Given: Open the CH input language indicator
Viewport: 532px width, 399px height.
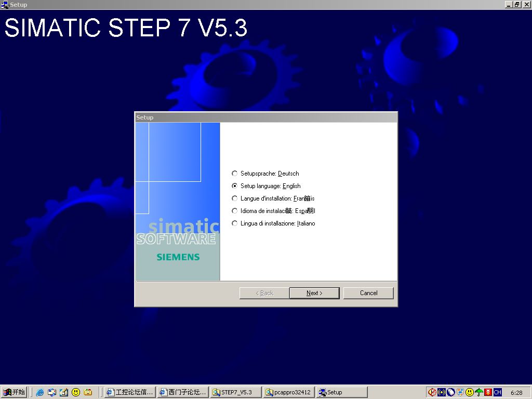Looking at the screenshot, I should click(498, 393).
